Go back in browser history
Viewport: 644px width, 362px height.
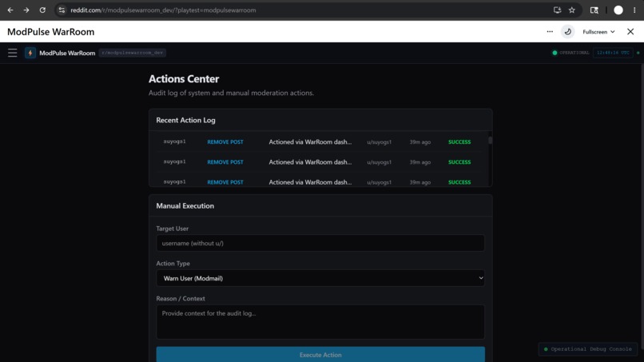click(x=10, y=10)
